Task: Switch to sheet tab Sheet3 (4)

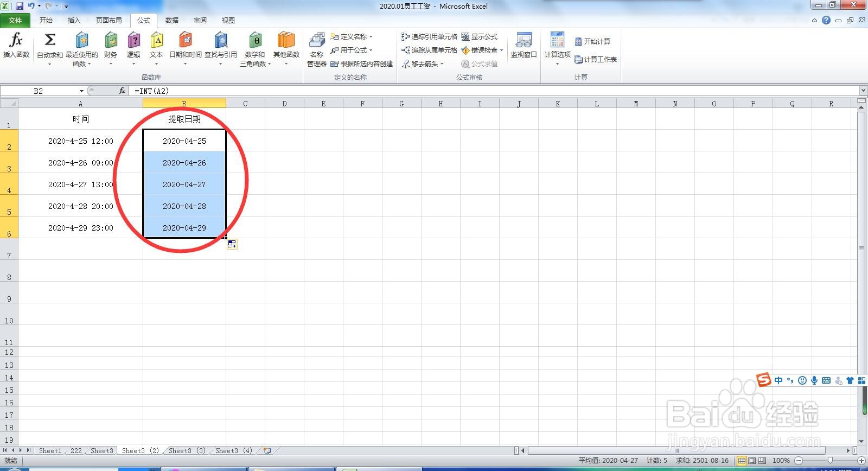Action: click(234, 450)
